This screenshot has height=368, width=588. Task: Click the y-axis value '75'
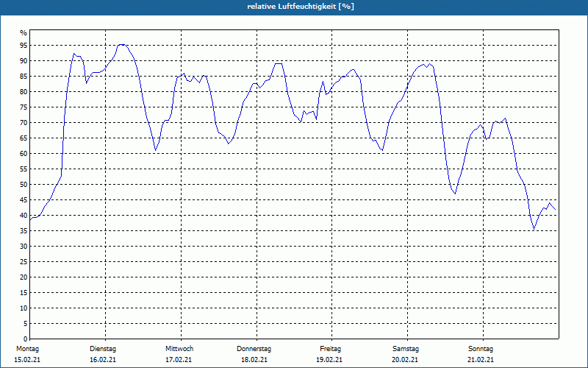24,107
